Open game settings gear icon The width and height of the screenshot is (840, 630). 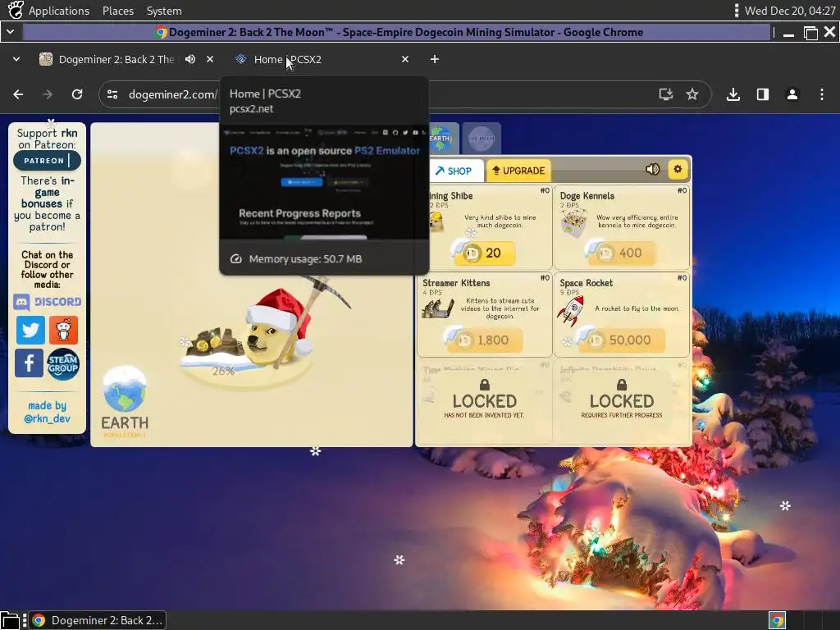(x=678, y=169)
